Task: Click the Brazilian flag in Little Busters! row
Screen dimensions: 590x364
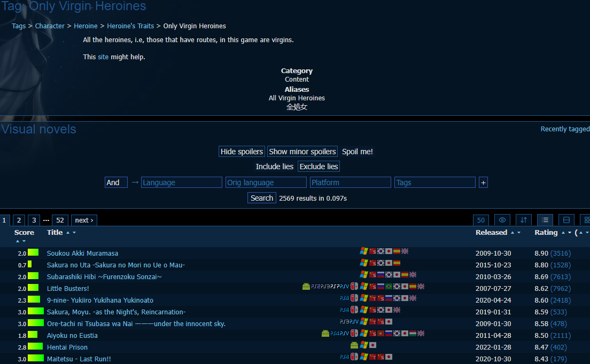Action: [389, 286]
